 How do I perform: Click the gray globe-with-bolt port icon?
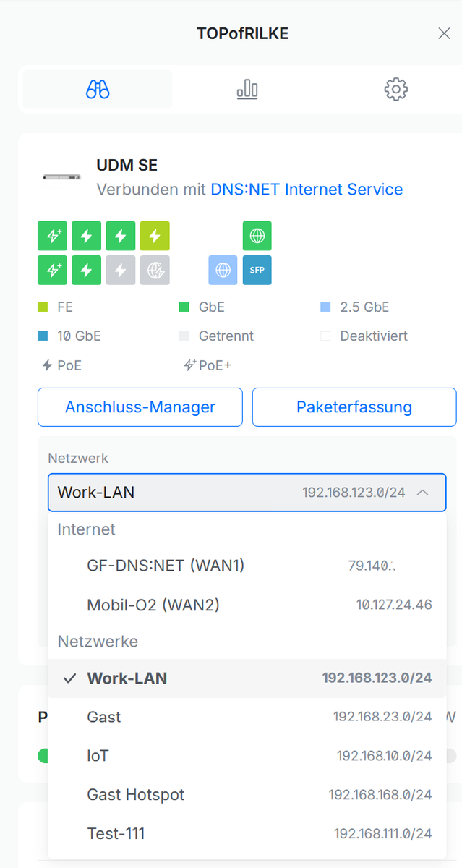click(155, 270)
